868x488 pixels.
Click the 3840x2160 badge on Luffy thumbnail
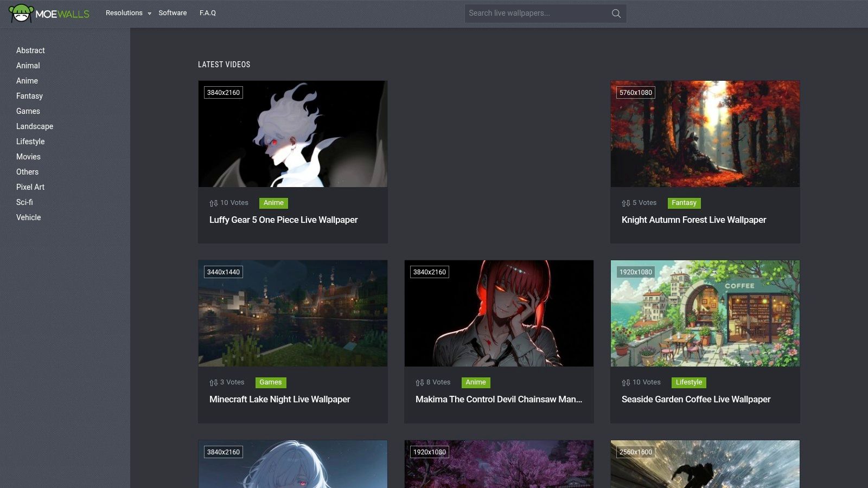224,93
